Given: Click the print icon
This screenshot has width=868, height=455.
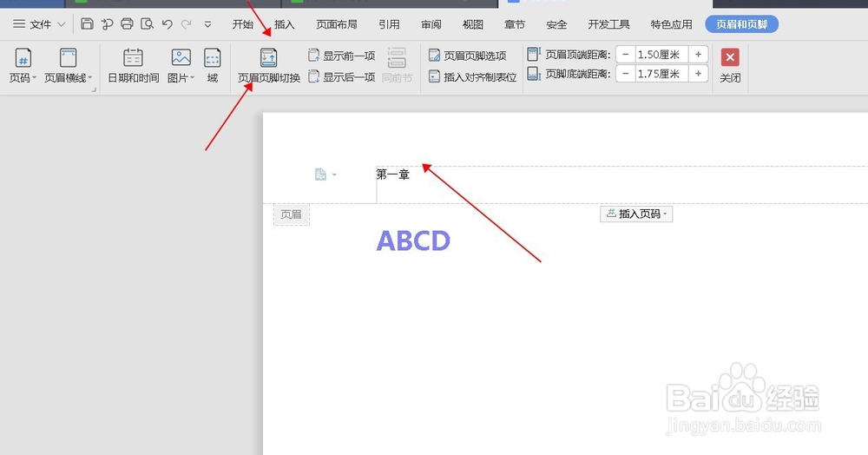Looking at the screenshot, I should coord(127,23).
